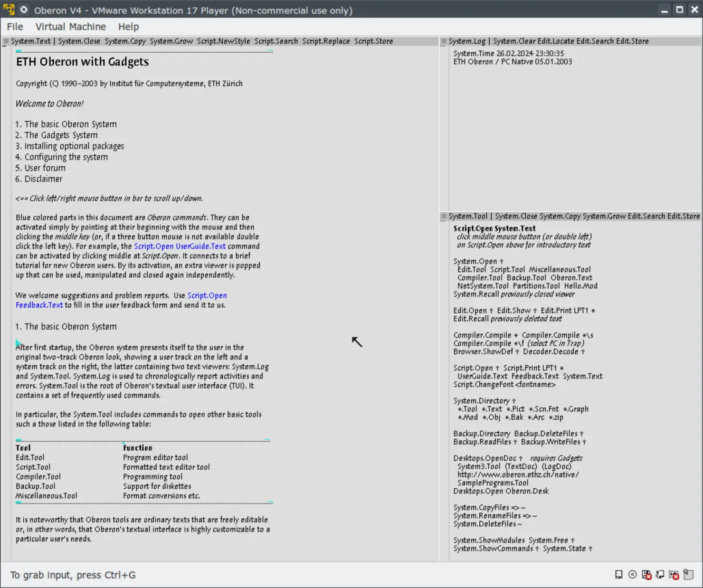Click Edit.Store in the System.Log menu
703x588 pixels.
pos(632,41)
